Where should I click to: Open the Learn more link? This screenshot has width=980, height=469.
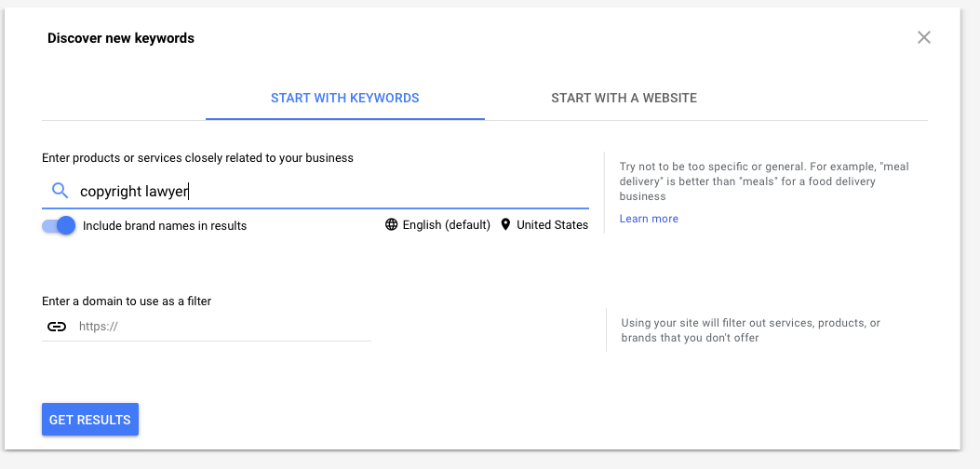(649, 219)
